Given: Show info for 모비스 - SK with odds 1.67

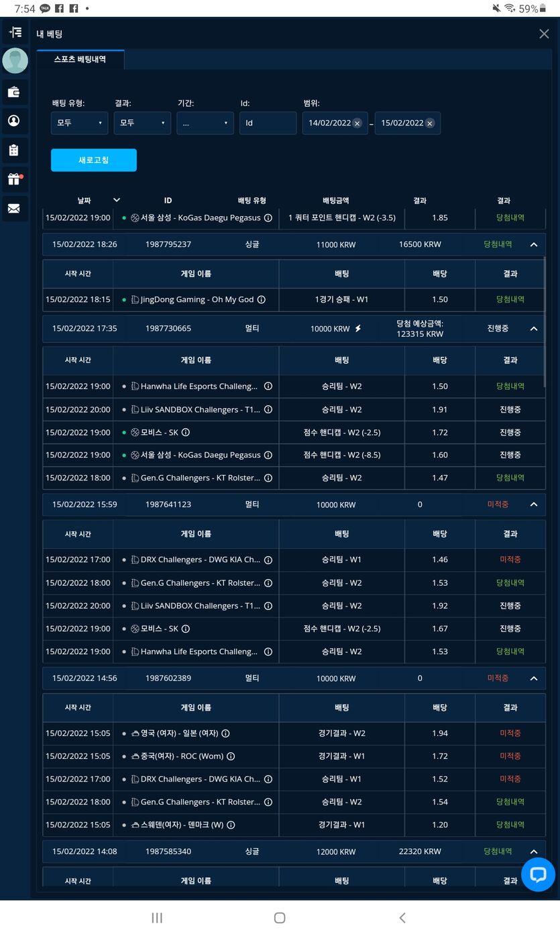Looking at the screenshot, I should (186, 629).
